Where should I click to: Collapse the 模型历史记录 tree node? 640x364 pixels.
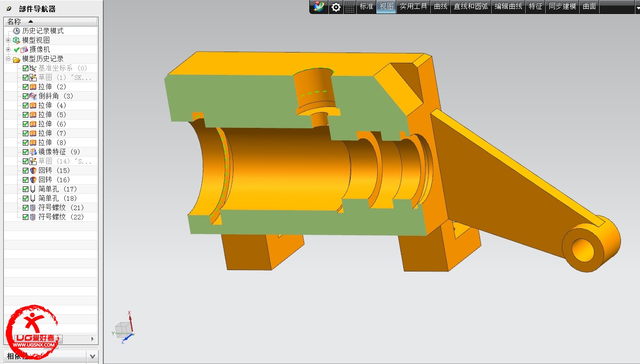pyautogui.click(x=8, y=59)
